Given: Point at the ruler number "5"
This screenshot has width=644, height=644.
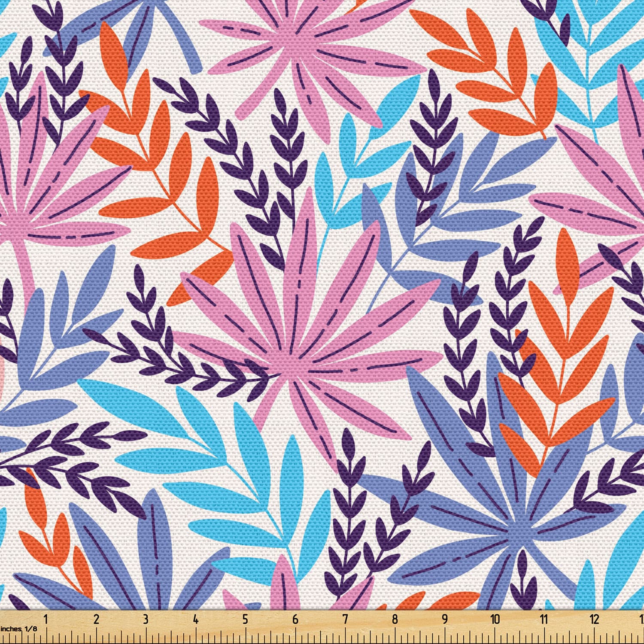Looking at the screenshot, I should 246,619.
